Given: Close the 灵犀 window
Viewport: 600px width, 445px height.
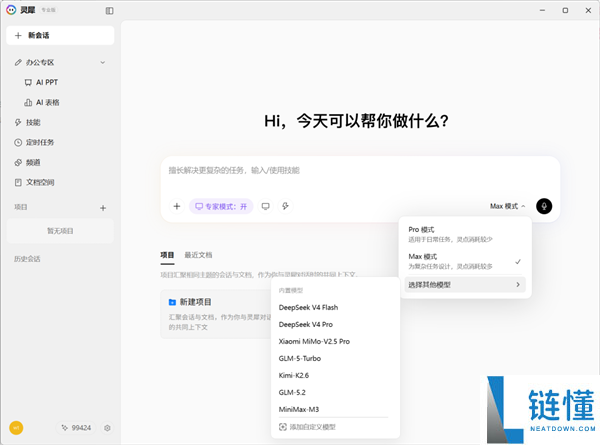Looking at the screenshot, I should coord(588,10).
